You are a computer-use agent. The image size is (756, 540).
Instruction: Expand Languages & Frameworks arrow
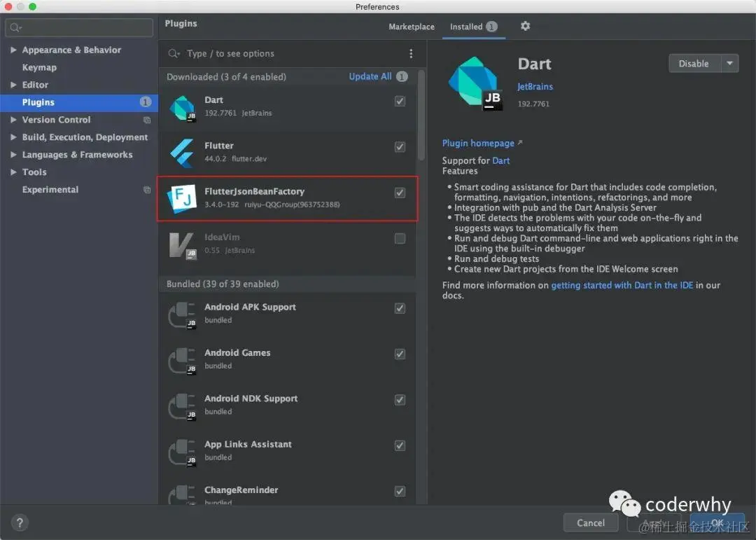pos(13,154)
